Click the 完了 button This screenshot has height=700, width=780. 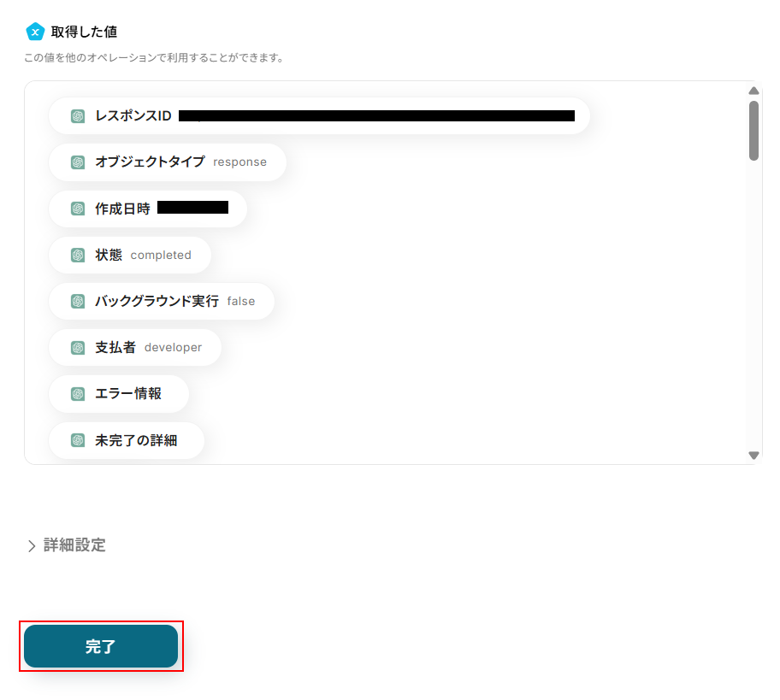point(101,646)
